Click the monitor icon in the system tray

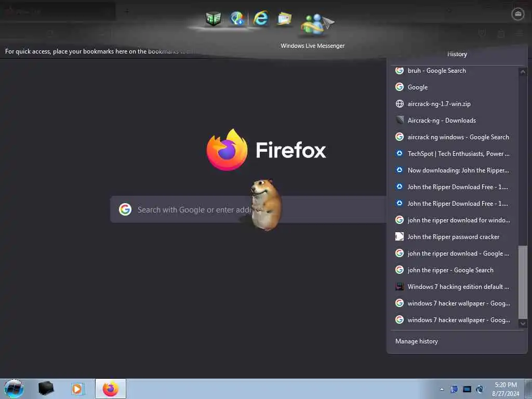(467, 389)
